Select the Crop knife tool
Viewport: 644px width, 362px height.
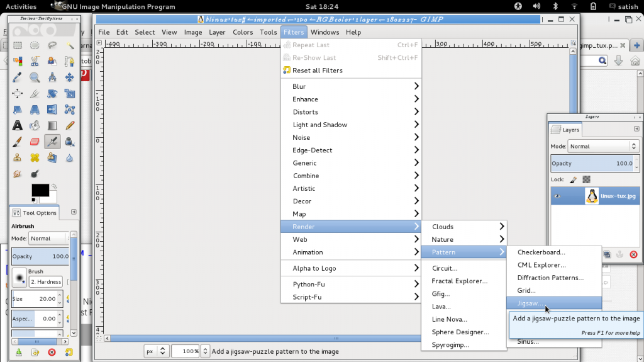tap(35, 93)
